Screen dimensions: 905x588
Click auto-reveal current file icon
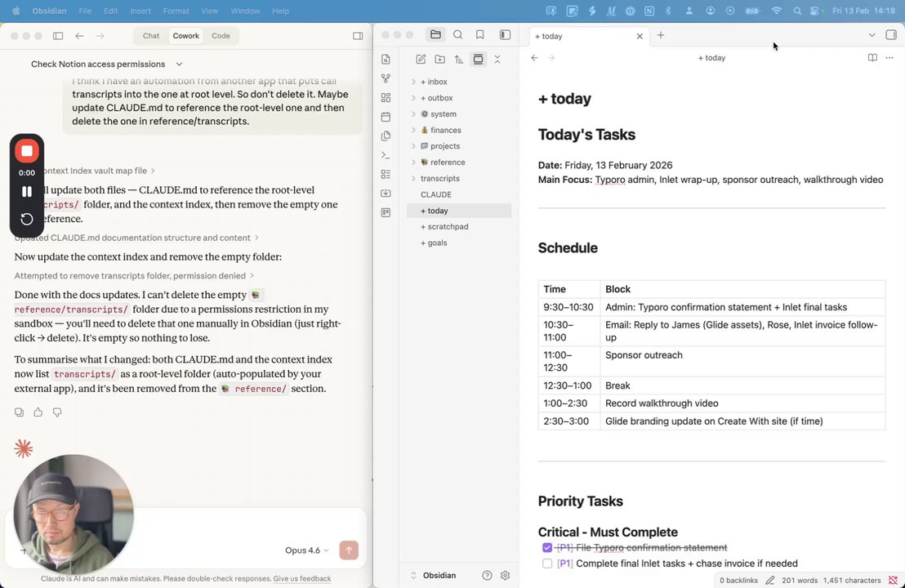pos(478,60)
